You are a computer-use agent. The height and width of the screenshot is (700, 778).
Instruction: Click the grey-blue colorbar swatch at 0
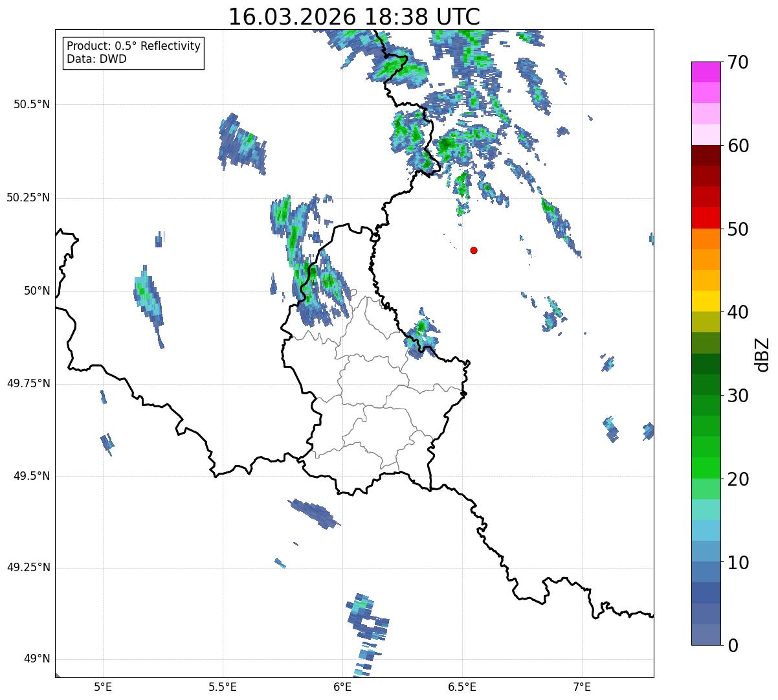(705, 635)
